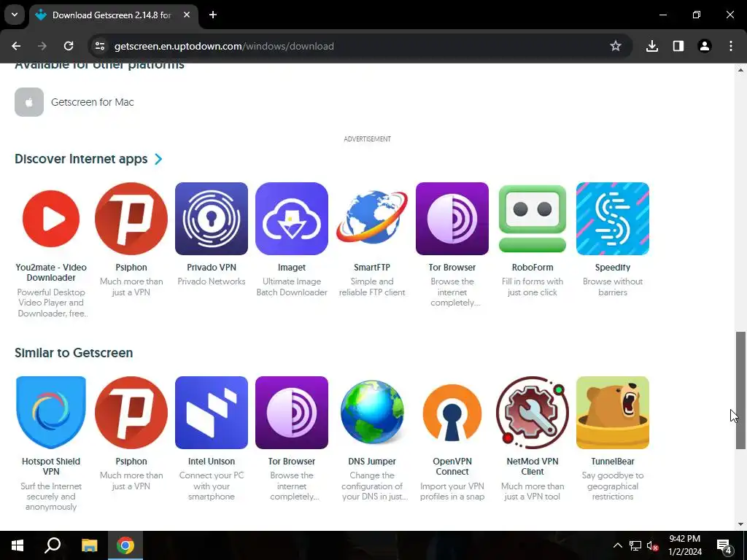This screenshot has width=747, height=560.
Task: Open the Speedify app icon
Action: (613, 219)
